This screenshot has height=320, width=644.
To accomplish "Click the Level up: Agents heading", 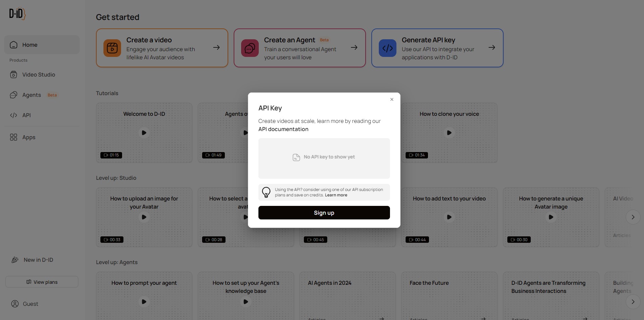I will click(117, 262).
